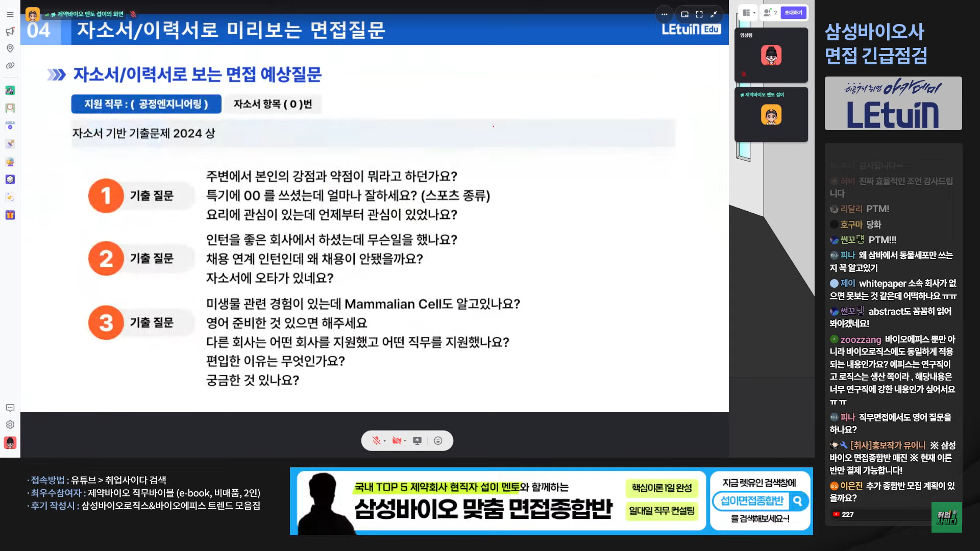Expand microphone options dropdown arrow
980x551 pixels.
pyautogui.click(x=384, y=441)
